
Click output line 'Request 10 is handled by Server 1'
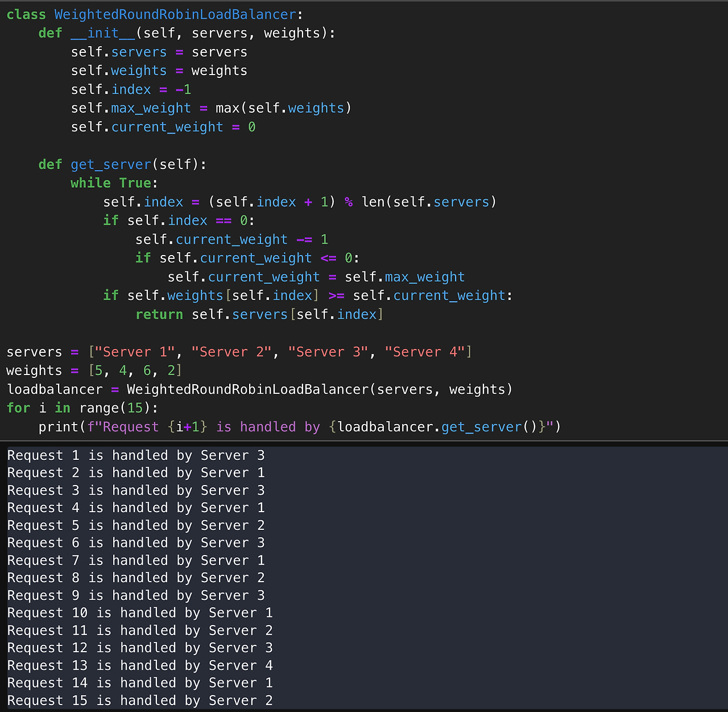coord(140,613)
